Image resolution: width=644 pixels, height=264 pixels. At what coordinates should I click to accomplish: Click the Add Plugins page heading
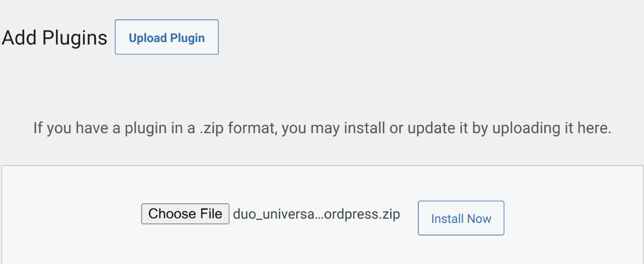point(54,38)
